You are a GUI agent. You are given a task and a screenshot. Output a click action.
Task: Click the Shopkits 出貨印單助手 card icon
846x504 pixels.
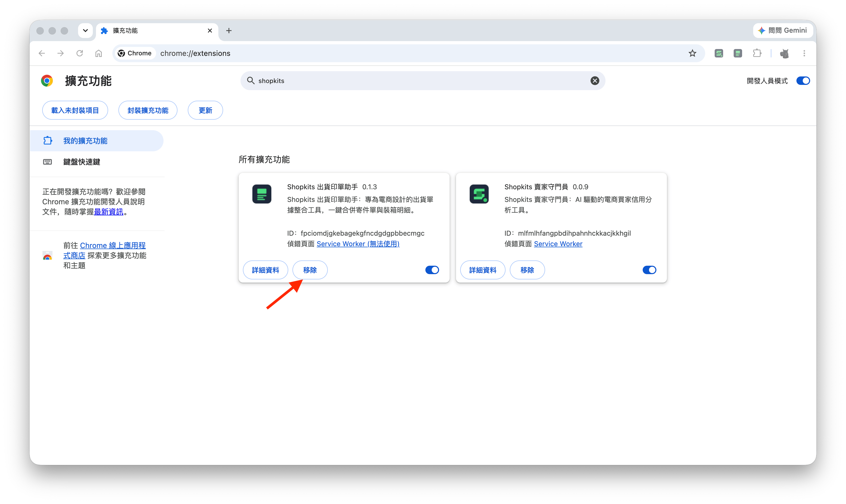pyautogui.click(x=262, y=194)
